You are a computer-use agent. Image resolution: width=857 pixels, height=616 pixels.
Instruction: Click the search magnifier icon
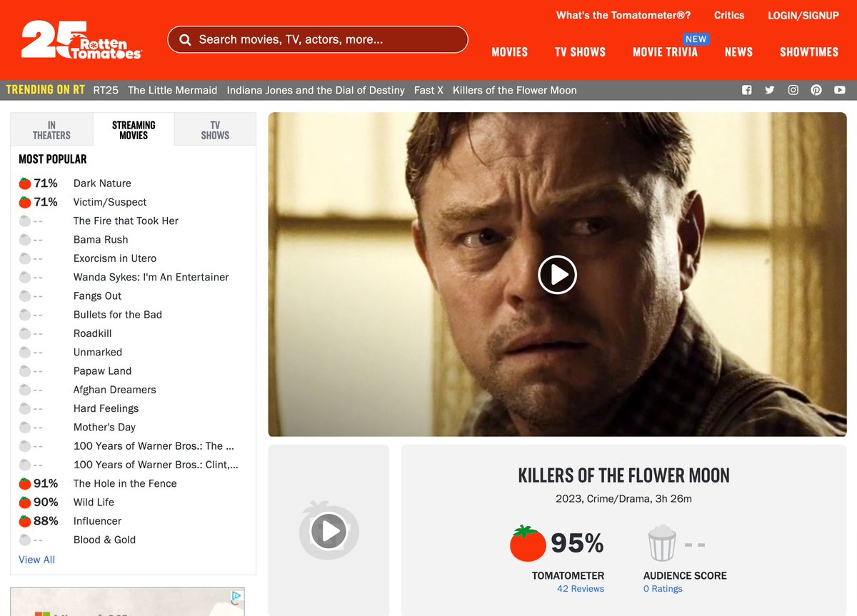coord(185,40)
